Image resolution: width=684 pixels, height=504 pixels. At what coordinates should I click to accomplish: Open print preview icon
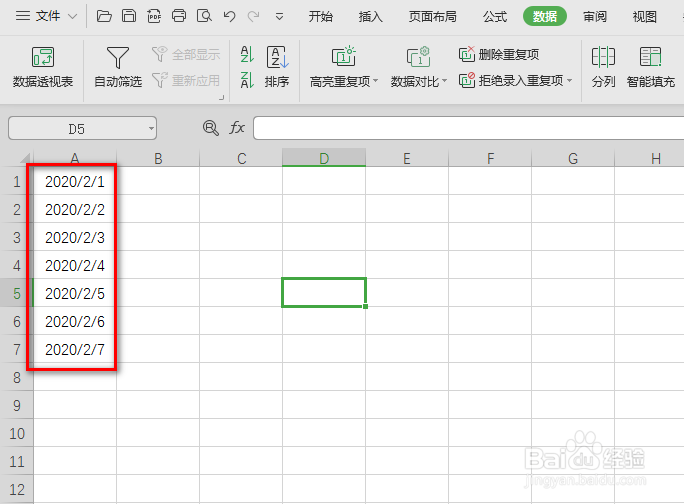pos(204,17)
